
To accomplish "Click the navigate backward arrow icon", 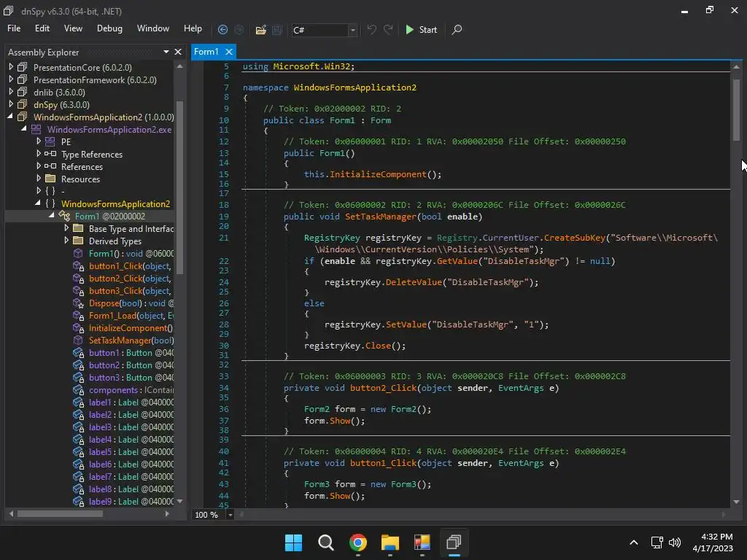I will click(x=222, y=29).
